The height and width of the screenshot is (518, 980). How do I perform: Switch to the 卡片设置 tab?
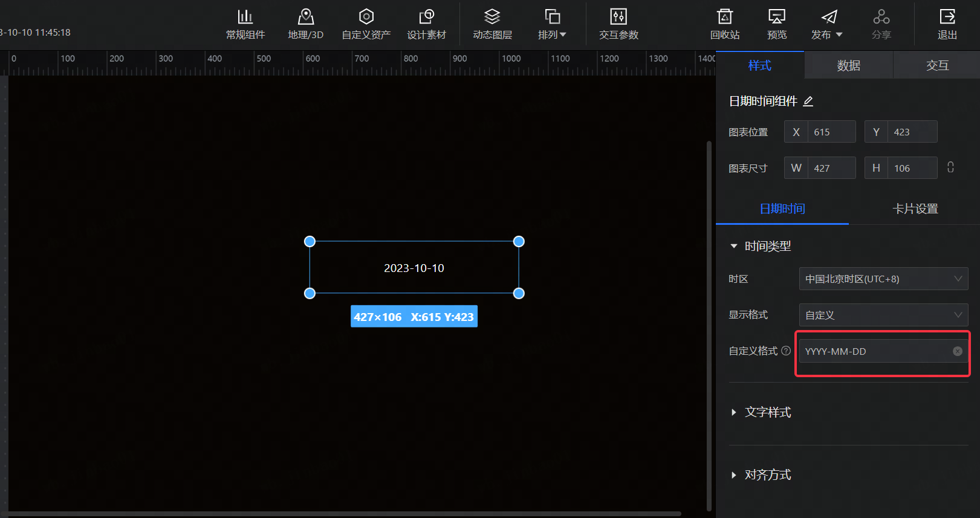pos(915,209)
